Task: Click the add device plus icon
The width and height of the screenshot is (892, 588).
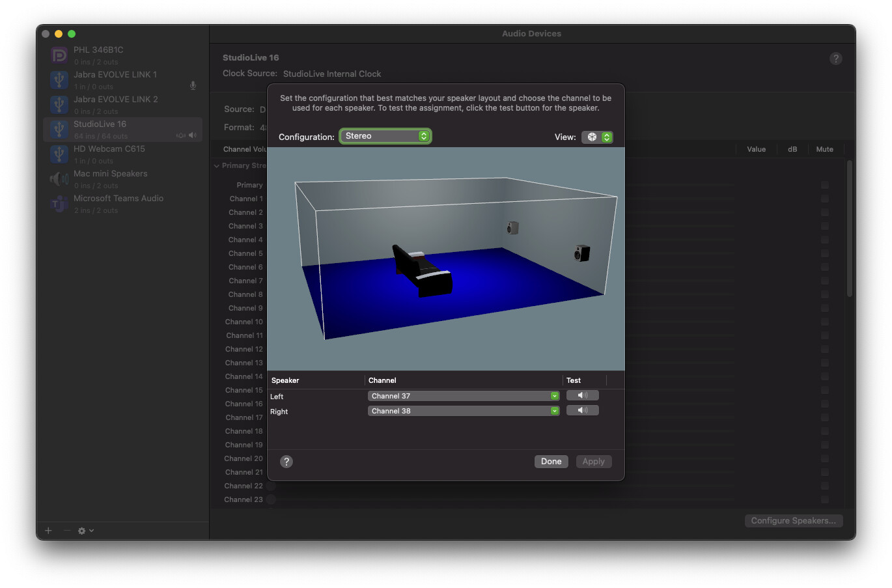Action: [48, 531]
